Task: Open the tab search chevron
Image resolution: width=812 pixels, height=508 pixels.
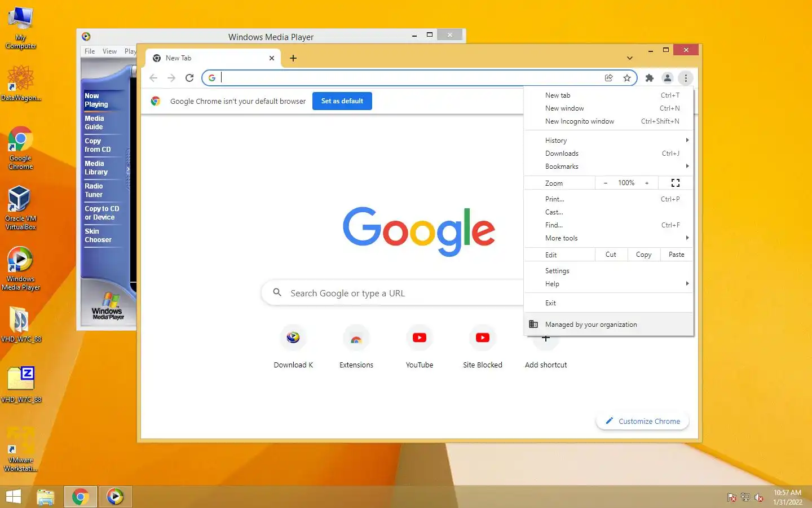Action: coord(629,58)
